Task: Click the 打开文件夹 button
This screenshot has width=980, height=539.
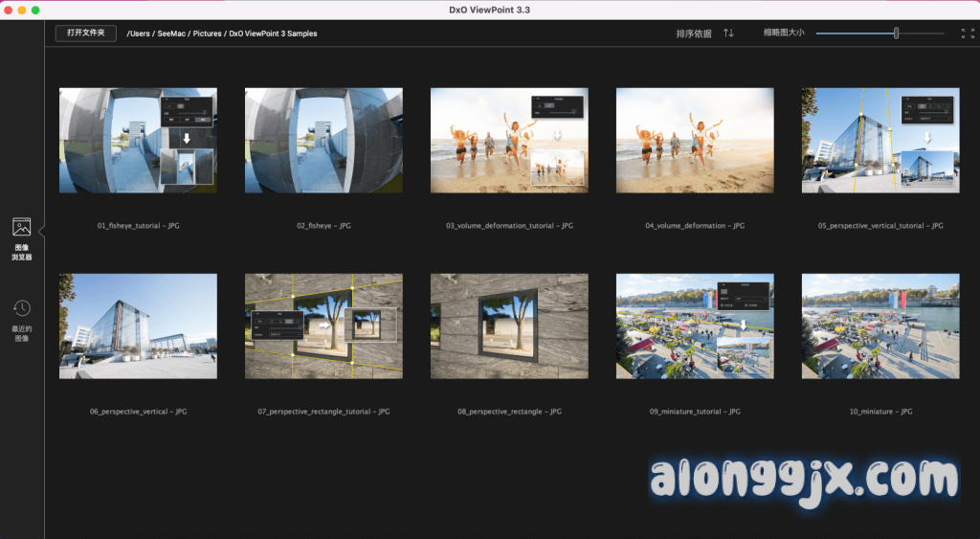Action: (x=86, y=34)
